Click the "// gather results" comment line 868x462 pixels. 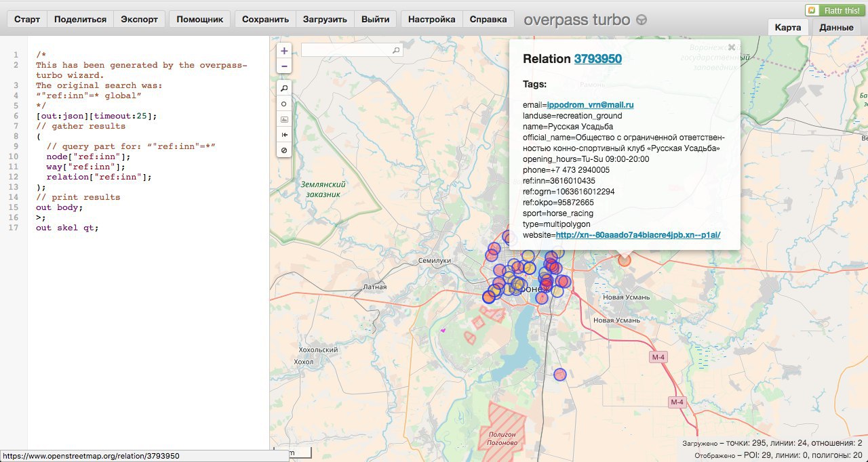[x=81, y=126]
